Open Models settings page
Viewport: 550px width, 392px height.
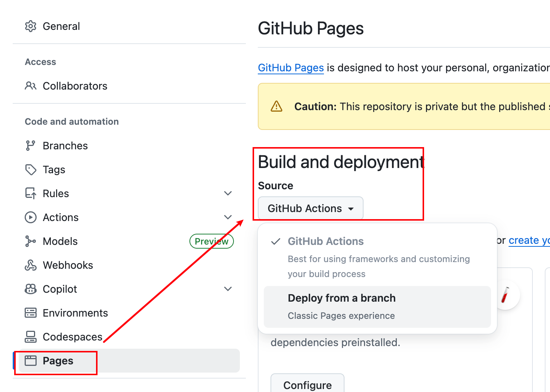coord(129,241)
